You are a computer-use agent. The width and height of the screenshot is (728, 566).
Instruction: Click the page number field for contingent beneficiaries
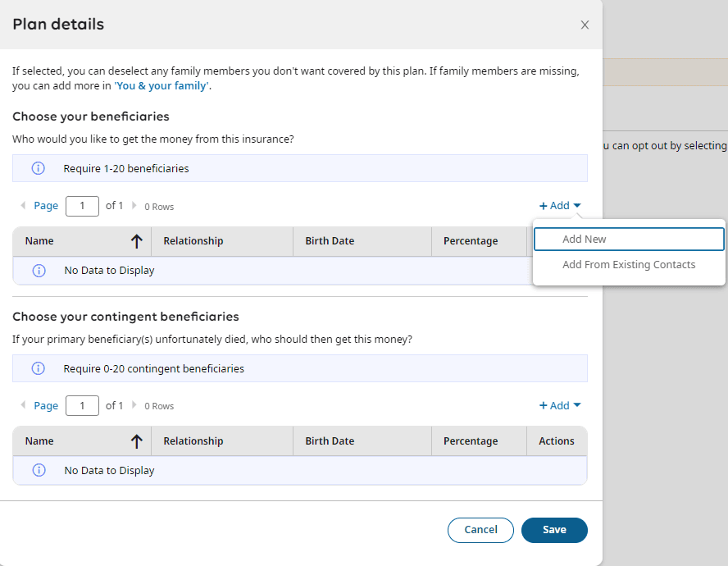pyautogui.click(x=82, y=405)
